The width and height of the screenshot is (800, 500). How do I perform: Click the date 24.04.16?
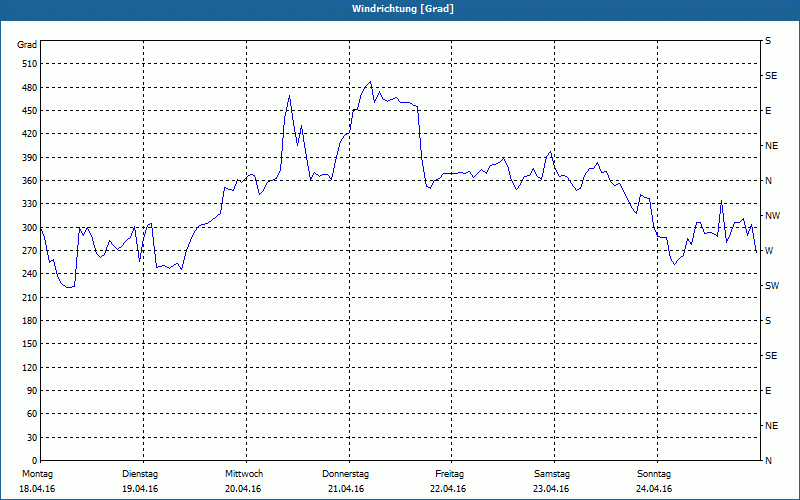pos(654,489)
